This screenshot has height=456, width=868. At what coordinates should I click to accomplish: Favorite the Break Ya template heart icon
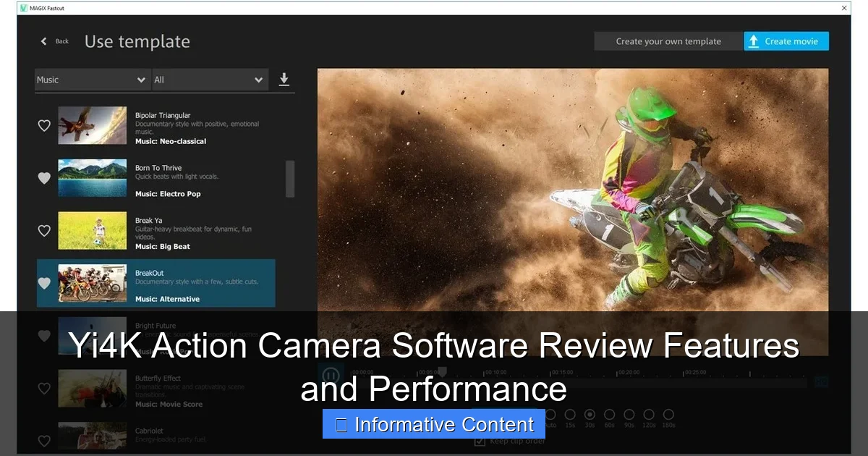43,230
